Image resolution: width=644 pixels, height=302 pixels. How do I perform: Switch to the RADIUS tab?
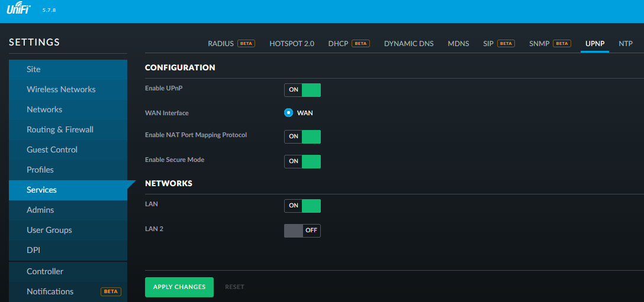coord(221,44)
